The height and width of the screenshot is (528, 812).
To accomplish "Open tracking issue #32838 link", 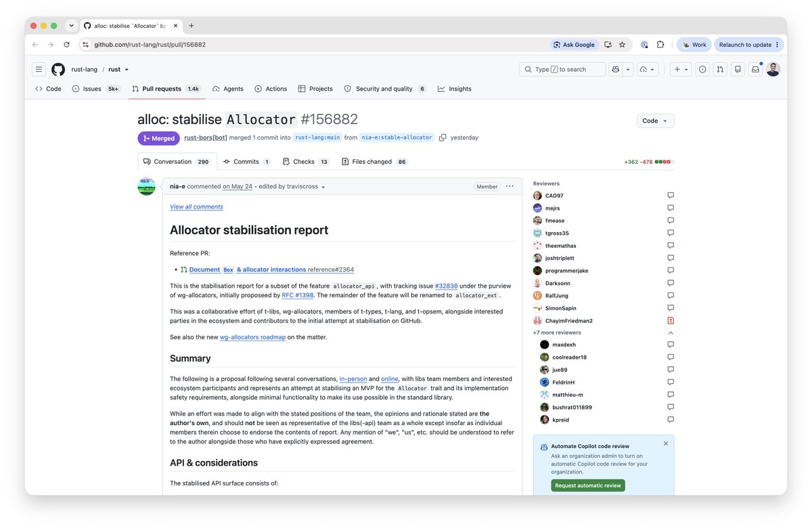I will 446,286.
